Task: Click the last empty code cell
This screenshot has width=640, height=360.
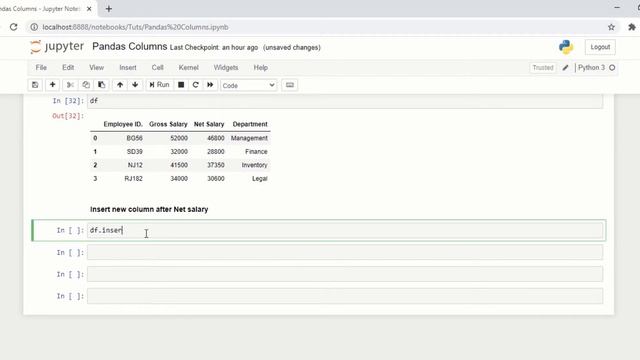Action: [345, 296]
